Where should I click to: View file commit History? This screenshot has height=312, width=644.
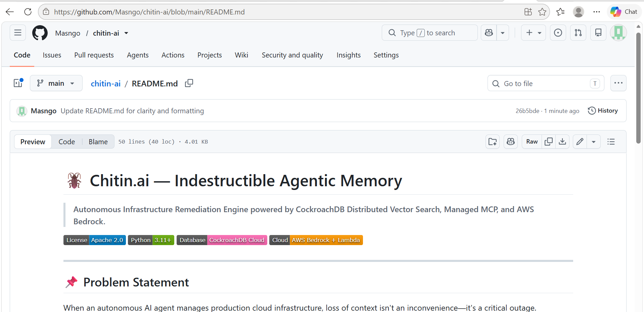pos(603,111)
